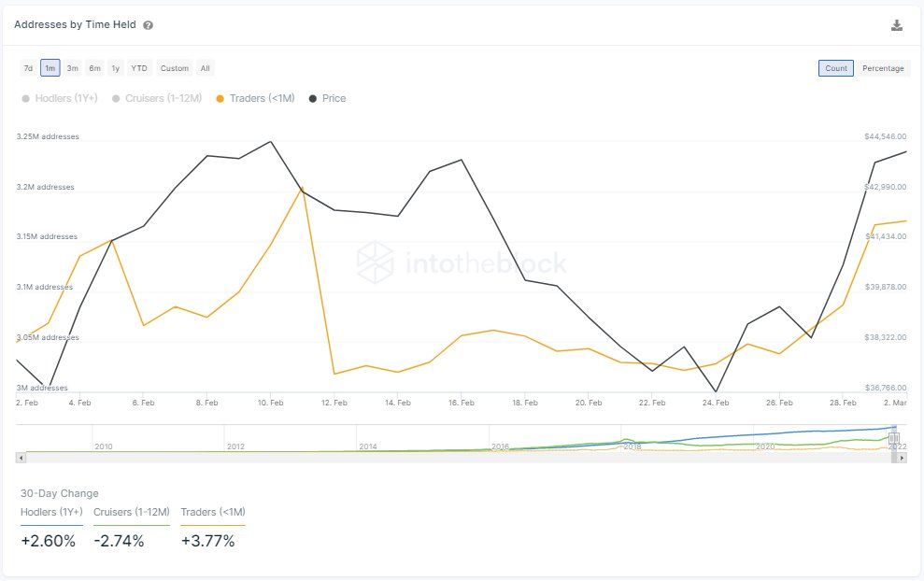Click the IntoTheBlock watermark logo
Image resolution: width=924 pixels, height=581 pixels.
(x=375, y=262)
